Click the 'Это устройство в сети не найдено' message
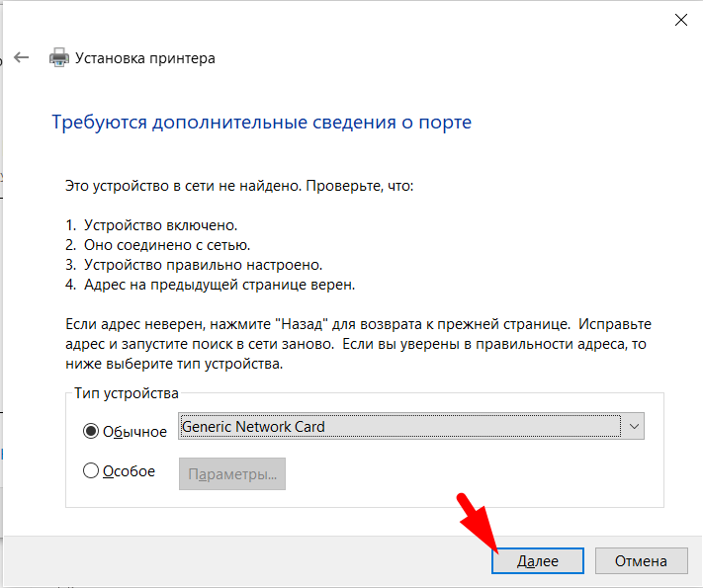 (239, 186)
